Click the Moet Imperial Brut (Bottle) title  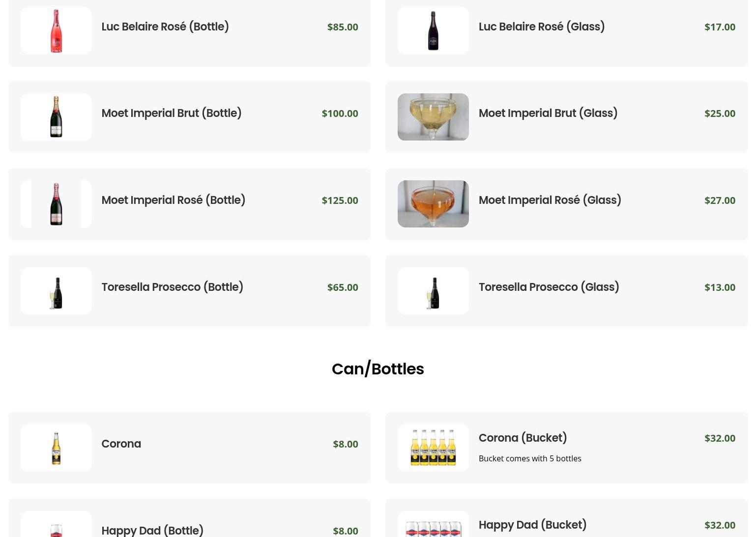[171, 113]
